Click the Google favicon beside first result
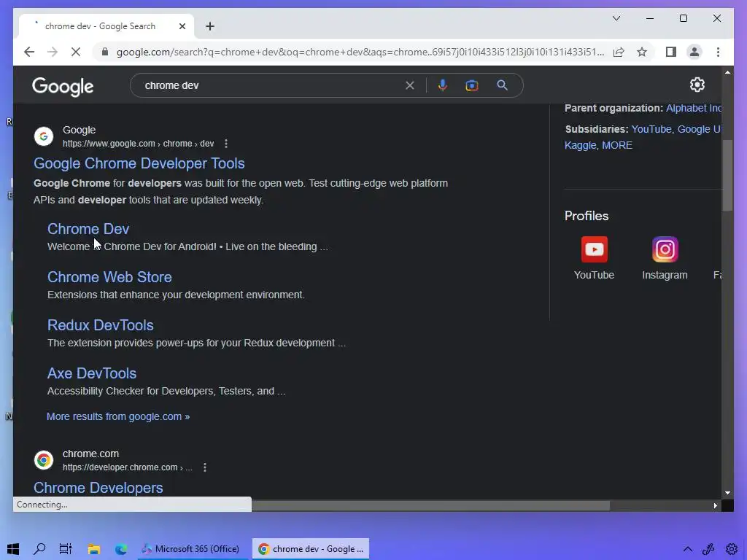 coord(43,136)
